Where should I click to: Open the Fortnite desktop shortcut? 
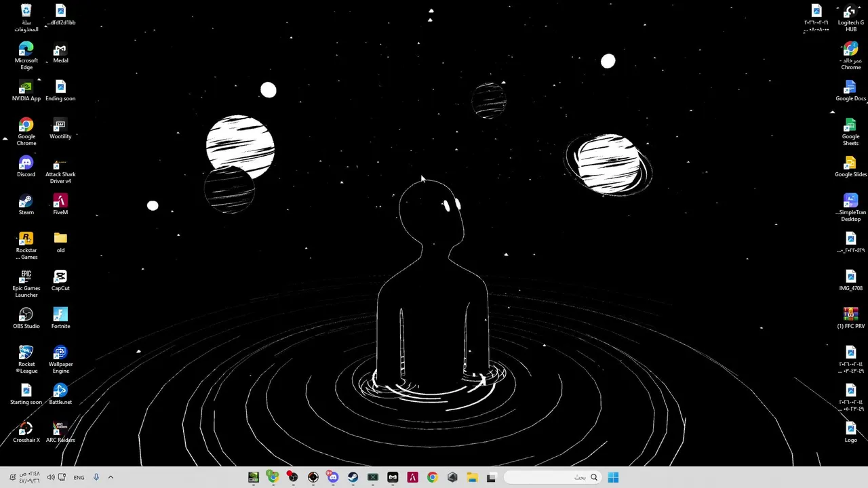pos(60,319)
